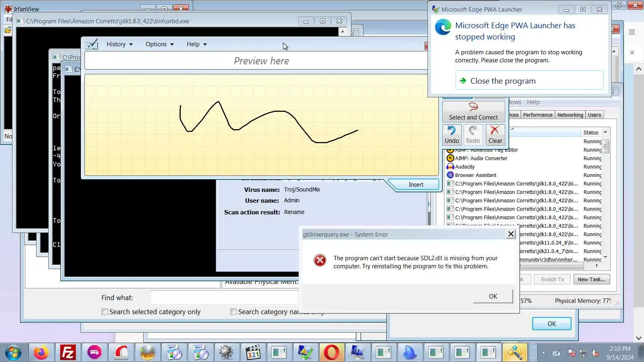Open the History dropdown in Math Input Panel
The image size is (644, 362).
[120, 44]
